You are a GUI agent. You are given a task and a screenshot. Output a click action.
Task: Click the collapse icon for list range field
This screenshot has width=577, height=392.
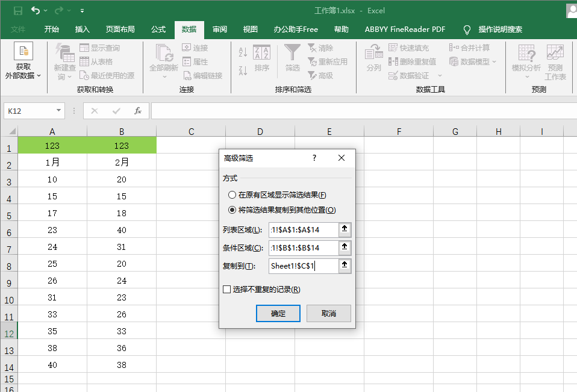pyautogui.click(x=345, y=229)
